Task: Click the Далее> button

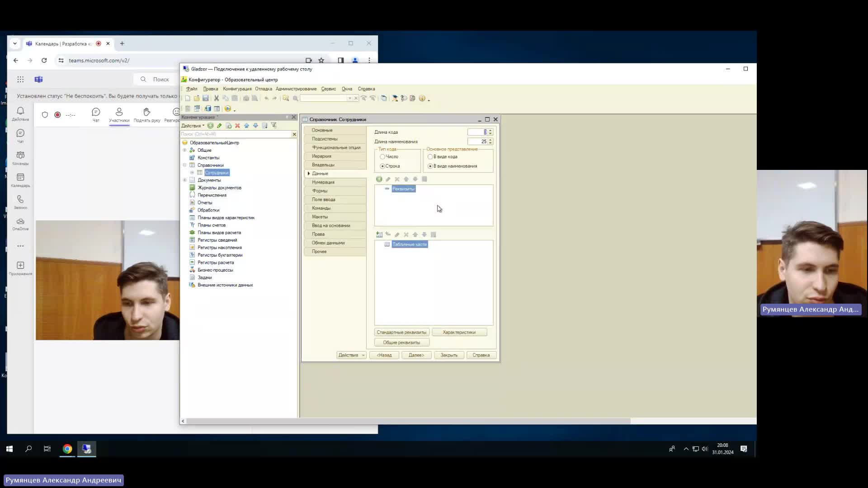Action: pyautogui.click(x=416, y=355)
